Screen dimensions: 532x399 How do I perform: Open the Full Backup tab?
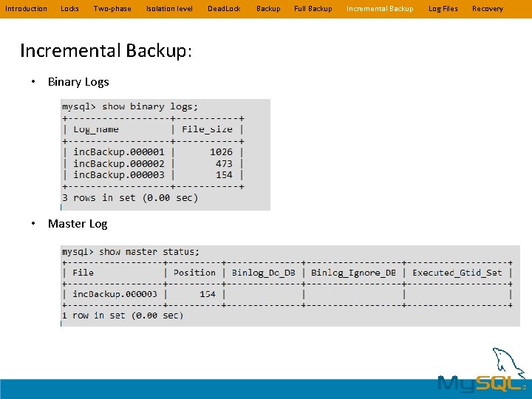[313, 9]
